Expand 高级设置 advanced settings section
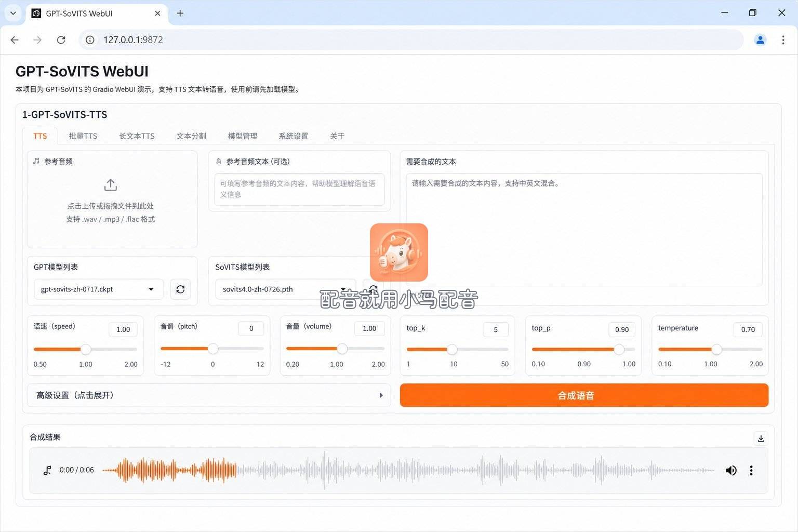This screenshot has height=532, width=798. (209, 395)
